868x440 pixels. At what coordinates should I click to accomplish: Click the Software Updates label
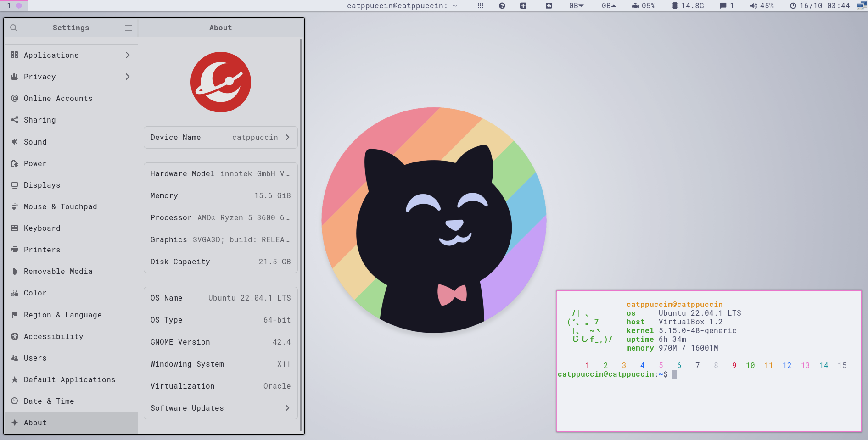tap(187, 408)
